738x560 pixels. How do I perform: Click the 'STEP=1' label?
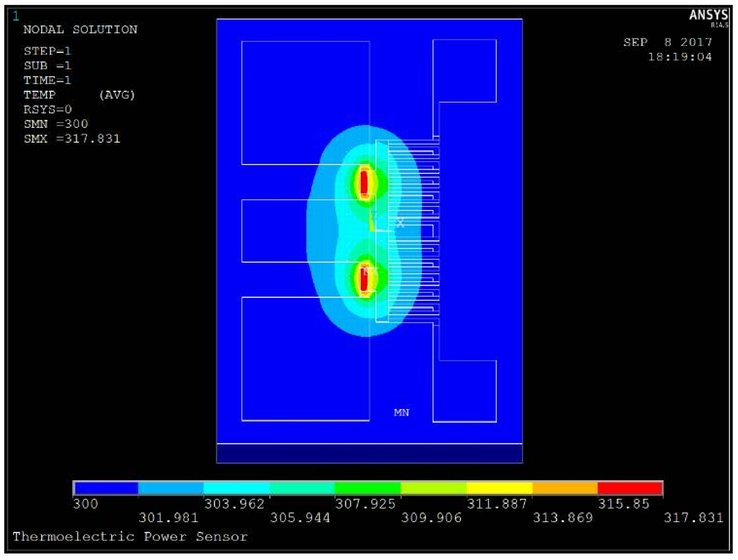[47, 51]
